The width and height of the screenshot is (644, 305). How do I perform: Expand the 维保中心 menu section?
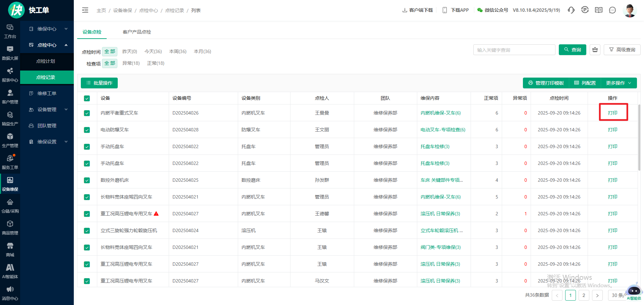[x=47, y=29]
